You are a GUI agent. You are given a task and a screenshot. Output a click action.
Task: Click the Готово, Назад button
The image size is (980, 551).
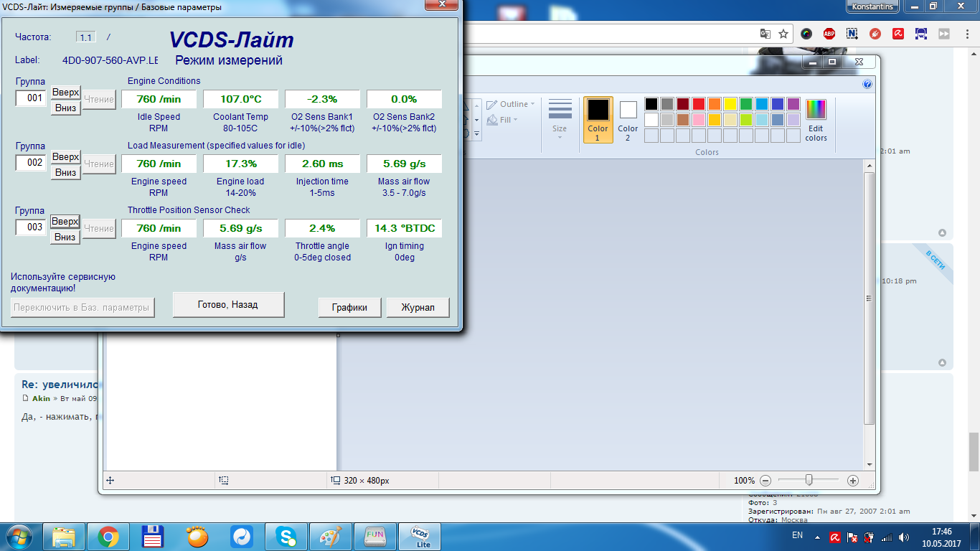click(x=228, y=304)
